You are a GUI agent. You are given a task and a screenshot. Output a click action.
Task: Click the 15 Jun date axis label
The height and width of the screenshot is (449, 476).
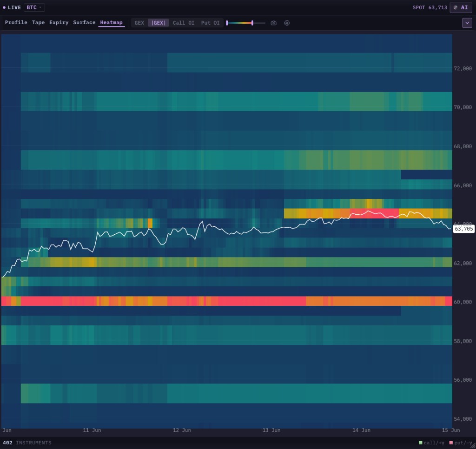tap(451, 430)
